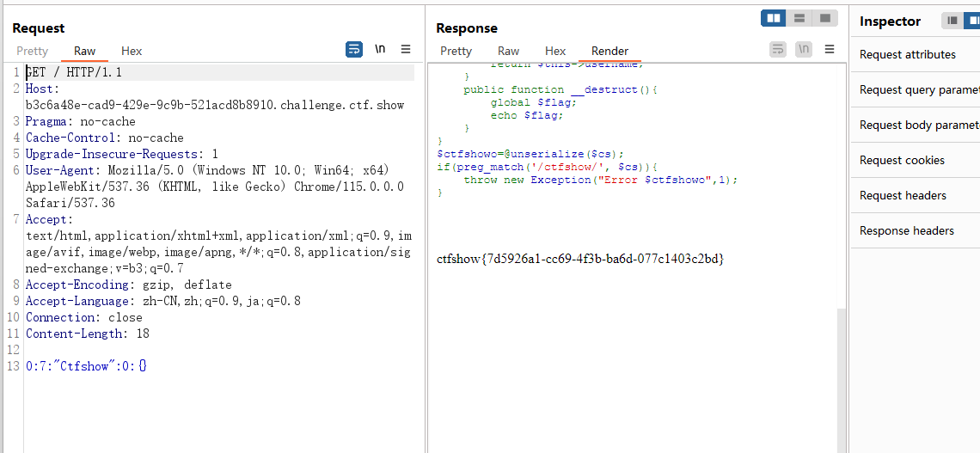Toggle non-printable characters \n in Request panel
Viewport: 980px width, 453px height.
(x=380, y=49)
